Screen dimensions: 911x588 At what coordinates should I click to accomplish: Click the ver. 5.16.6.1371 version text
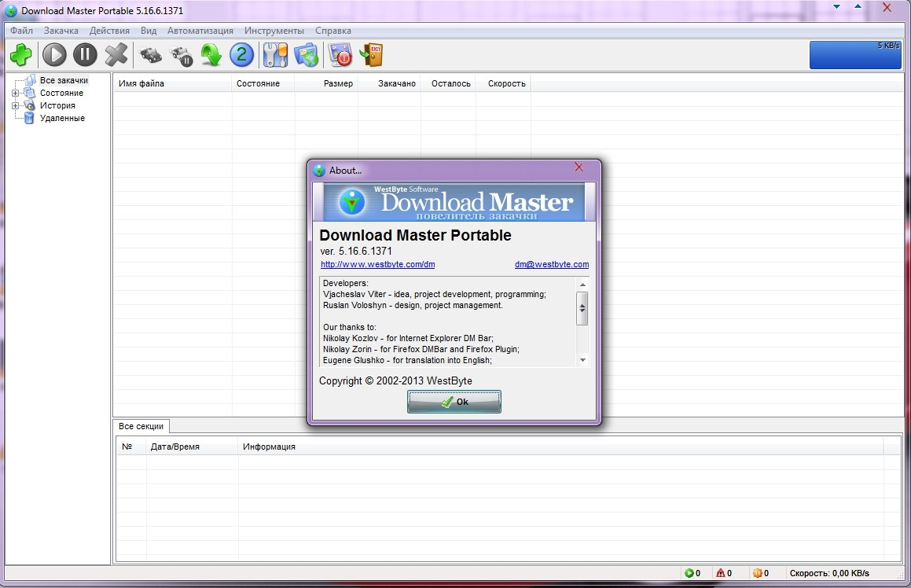pyautogui.click(x=356, y=251)
